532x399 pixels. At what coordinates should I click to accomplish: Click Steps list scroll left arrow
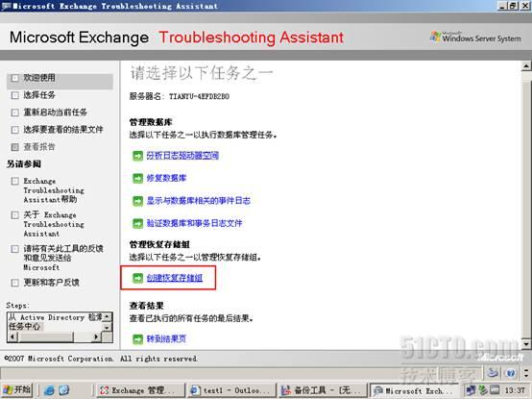12,337
